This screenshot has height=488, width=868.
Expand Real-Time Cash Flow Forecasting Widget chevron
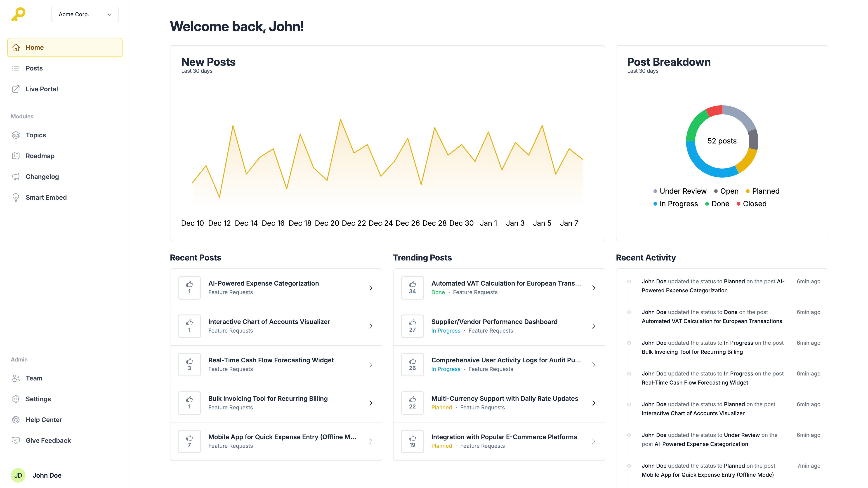pos(371,365)
